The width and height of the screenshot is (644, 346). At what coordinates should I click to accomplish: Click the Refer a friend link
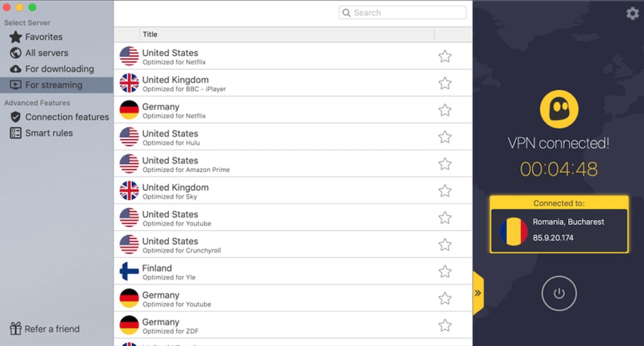pos(52,329)
